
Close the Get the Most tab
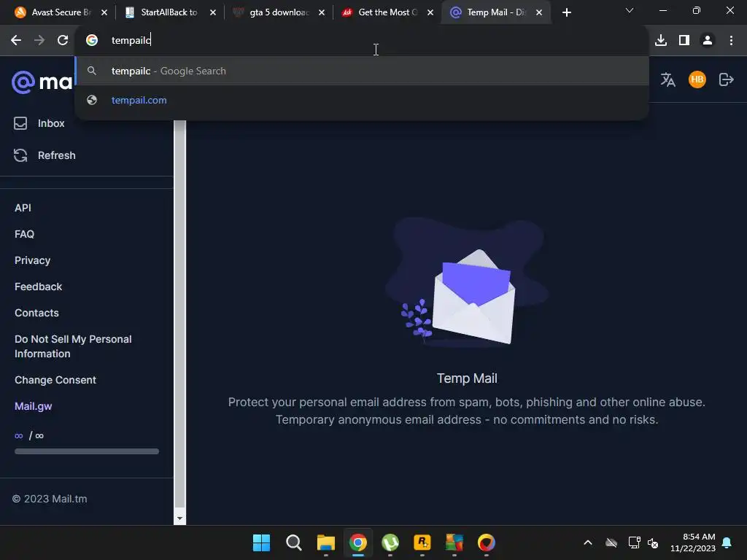pyautogui.click(x=430, y=13)
